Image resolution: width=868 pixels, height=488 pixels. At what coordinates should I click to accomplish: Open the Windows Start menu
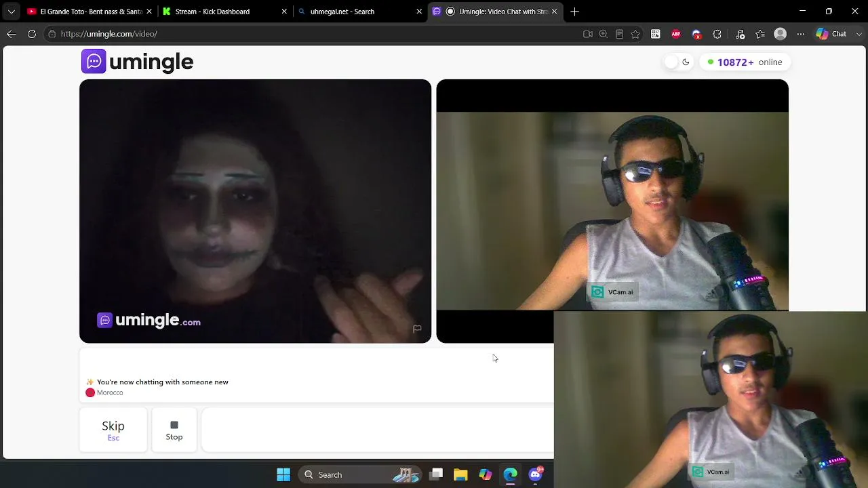click(x=283, y=474)
